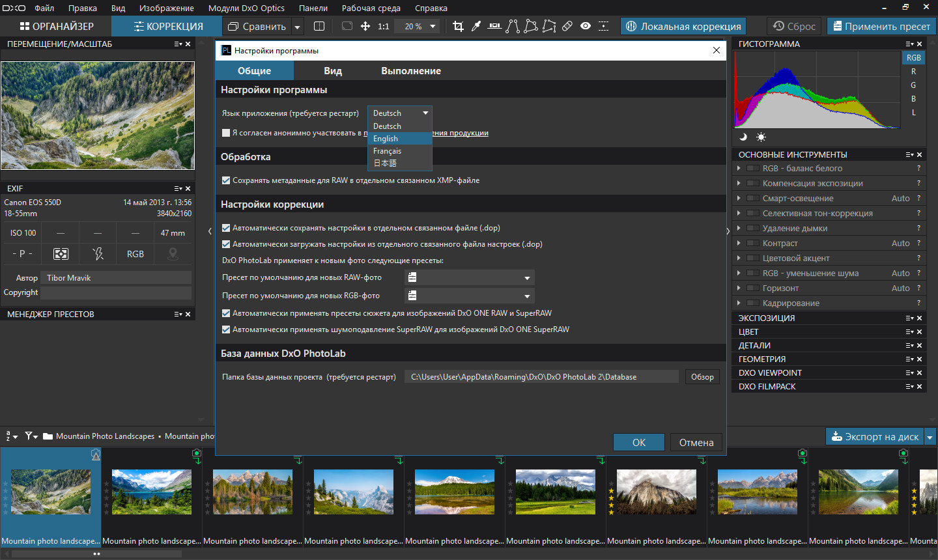Choose Japanese 日本語 in the language list
This screenshot has width=938, height=560.
click(400, 163)
